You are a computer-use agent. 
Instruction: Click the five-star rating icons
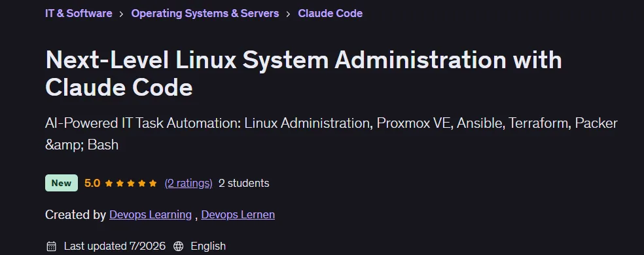click(x=131, y=184)
